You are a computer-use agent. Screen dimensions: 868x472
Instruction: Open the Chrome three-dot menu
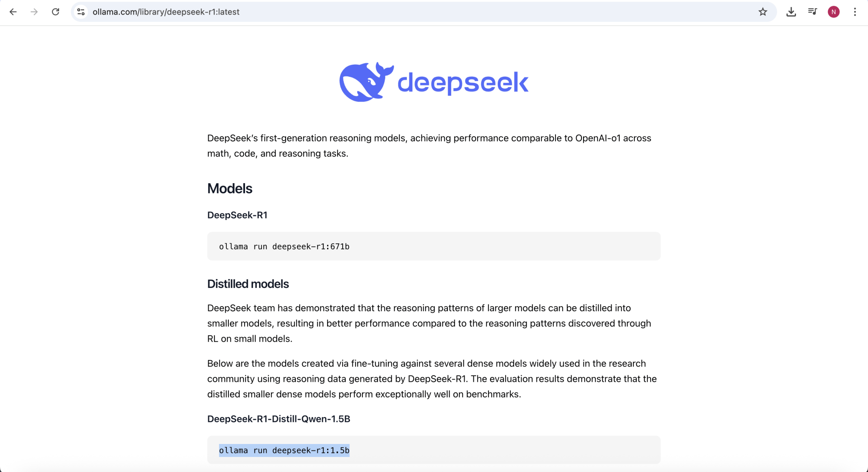click(855, 12)
